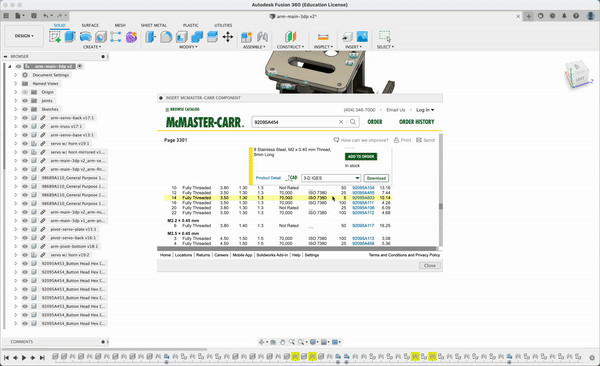Screen dimensions: 600x366
Task: Open part link 92095A104
Action: 363,188
